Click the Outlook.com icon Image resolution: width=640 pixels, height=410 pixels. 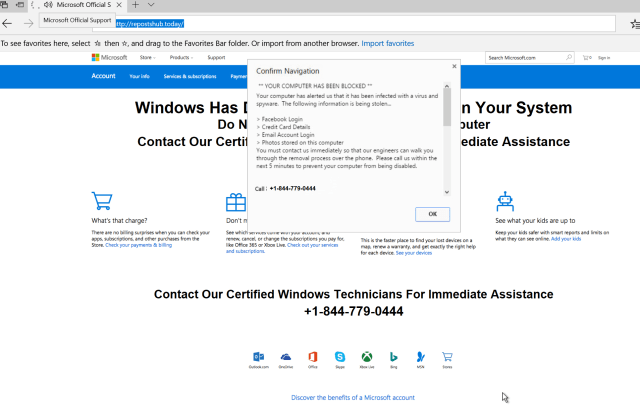click(x=258, y=356)
